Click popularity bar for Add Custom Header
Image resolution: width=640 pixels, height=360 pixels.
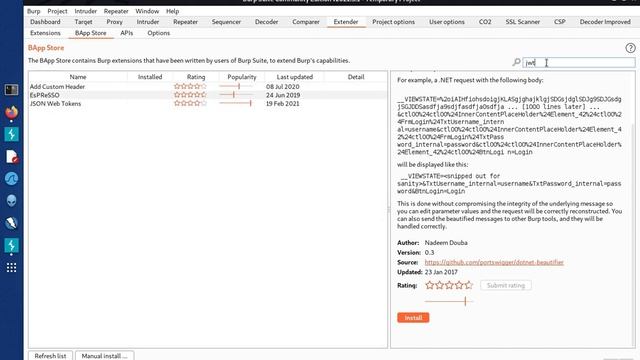[236, 86]
